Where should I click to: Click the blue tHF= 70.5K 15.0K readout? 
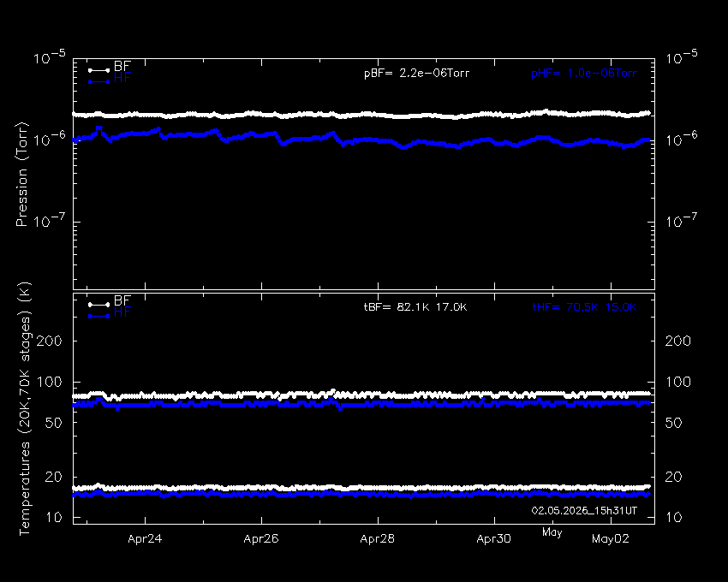584,307
